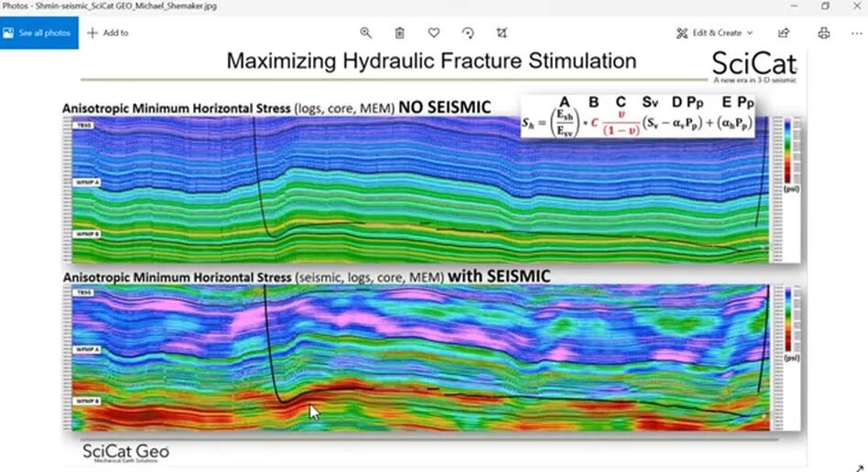Restore down the Photos window

click(825, 5)
